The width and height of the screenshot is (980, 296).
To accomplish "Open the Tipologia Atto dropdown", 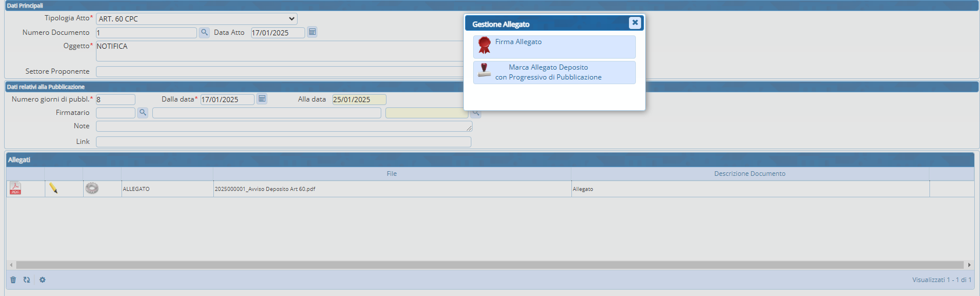I will [x=196, y=19].
